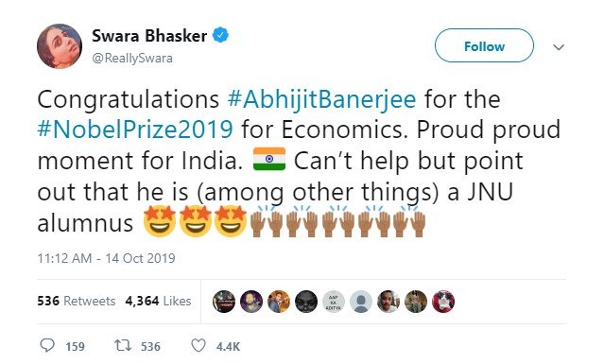Click the blue verified badge
Image resolution: width=604 pixels, height=364 pixels.
[x=221, y=35]
